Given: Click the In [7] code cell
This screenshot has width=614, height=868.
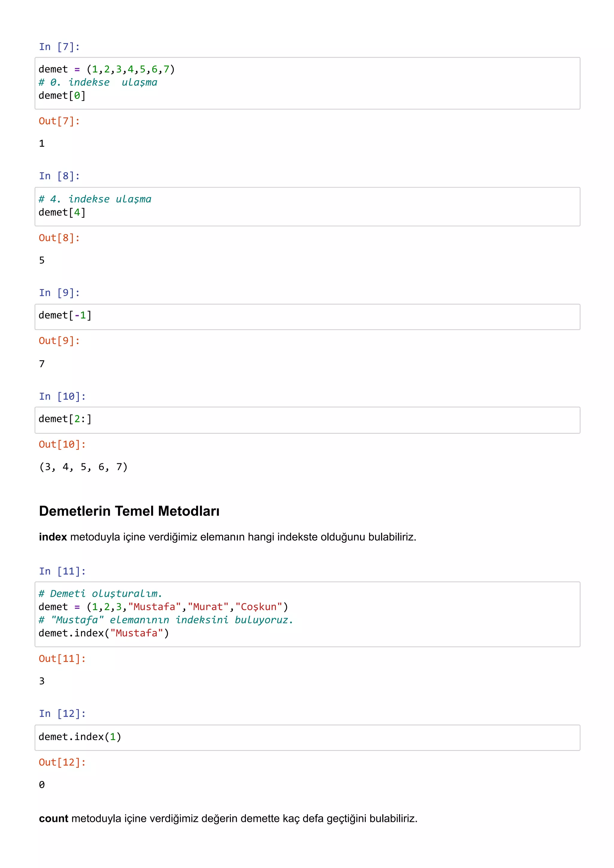Looking at the screenshot, I should pos(307,83).
